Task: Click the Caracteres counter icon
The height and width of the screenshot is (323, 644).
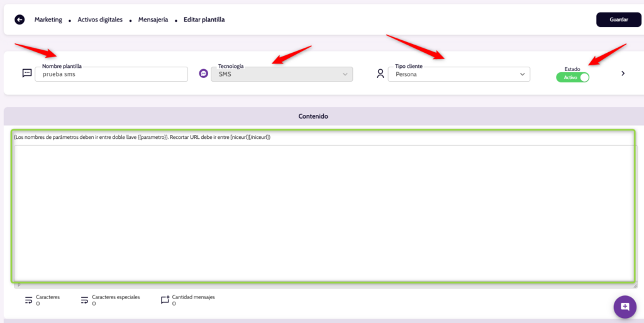Action: (x=28, y=300)
